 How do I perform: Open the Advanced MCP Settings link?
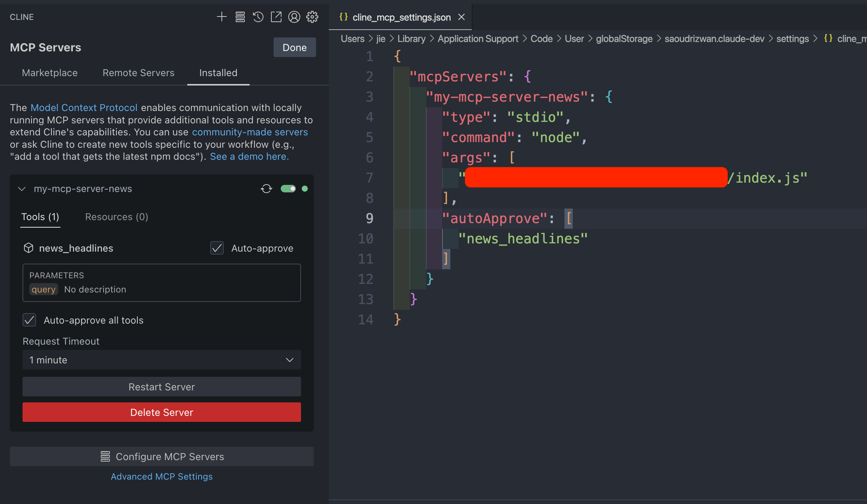pos(161,476)
